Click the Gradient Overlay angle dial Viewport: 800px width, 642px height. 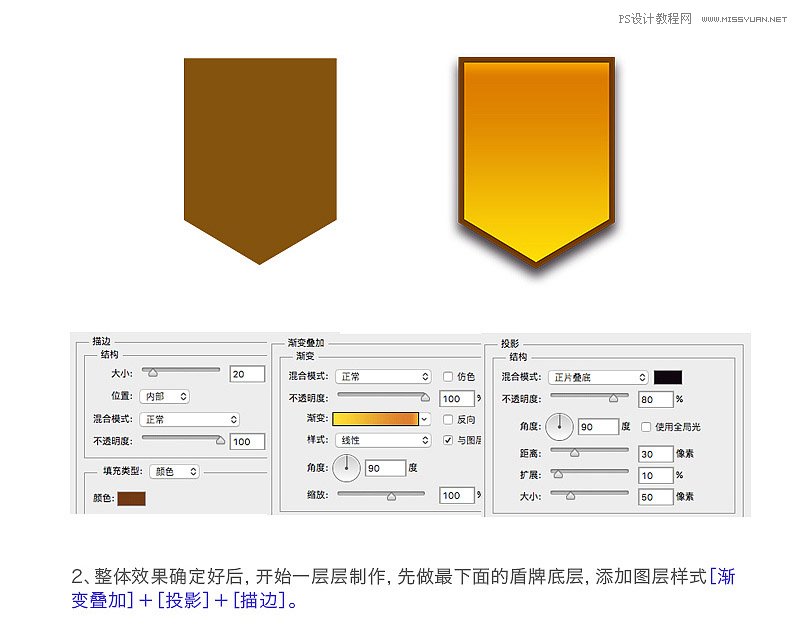pyautogui.click(x=346, y=466)
